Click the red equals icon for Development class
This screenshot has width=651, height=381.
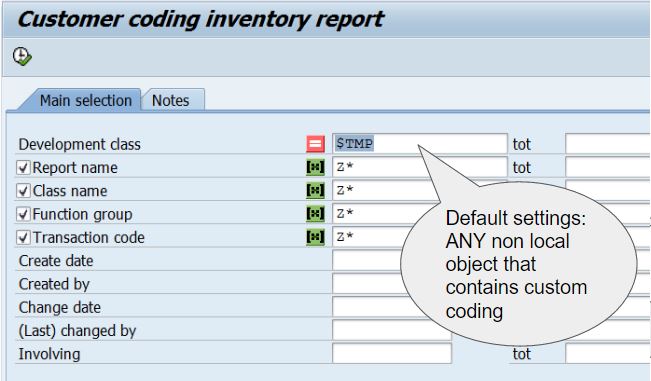(316, 144)
